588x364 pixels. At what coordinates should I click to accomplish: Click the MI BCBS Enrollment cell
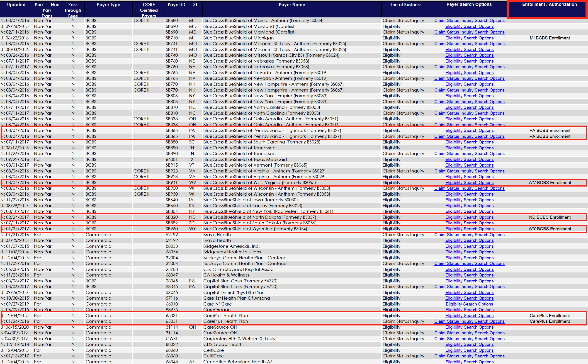point(549,38)
